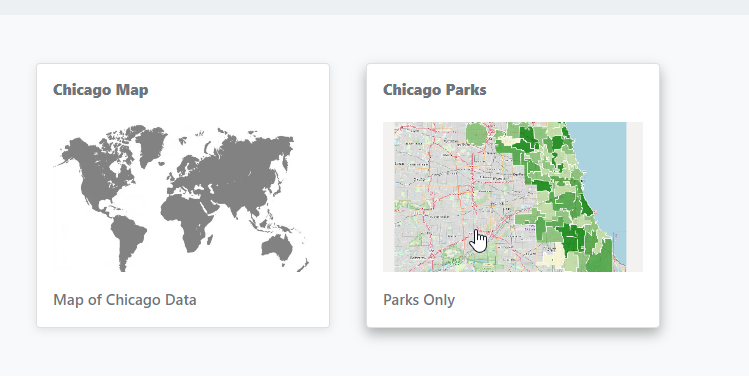Image resolution: width=749 pixels, height=391 pixels.
Task: Select the "Map of Chicago Data" description text
Action: pyautogui.click(x=125, y=300)
